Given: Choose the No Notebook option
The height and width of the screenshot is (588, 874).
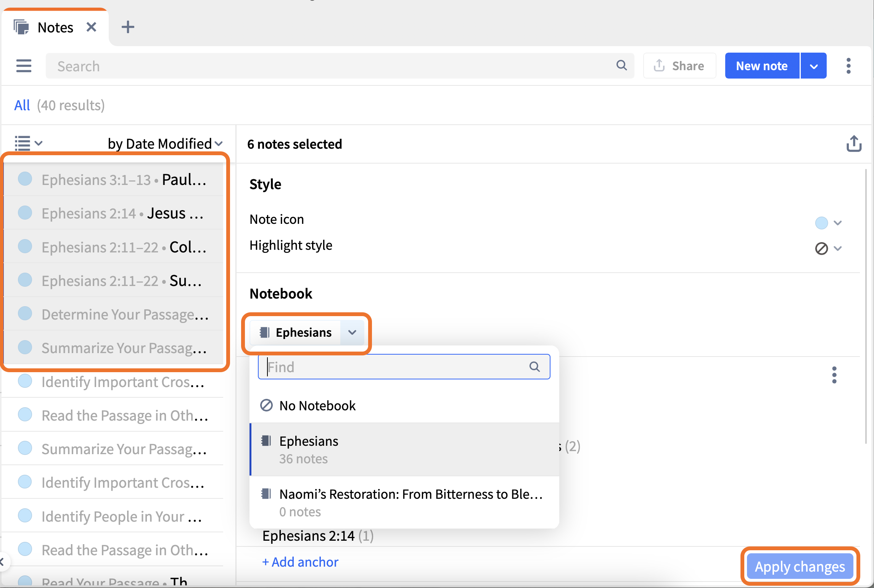Looking at the screenshot, I should (x=404, y=406).
